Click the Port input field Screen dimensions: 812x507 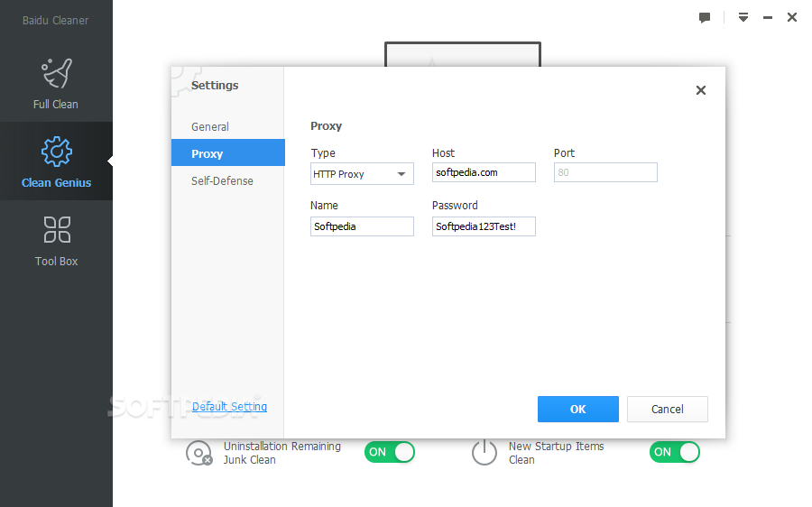[605, 172]
